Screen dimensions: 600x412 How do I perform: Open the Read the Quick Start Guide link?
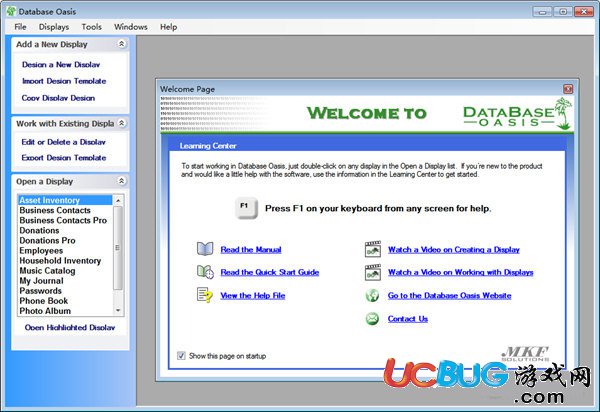click(x=270, y=272)
